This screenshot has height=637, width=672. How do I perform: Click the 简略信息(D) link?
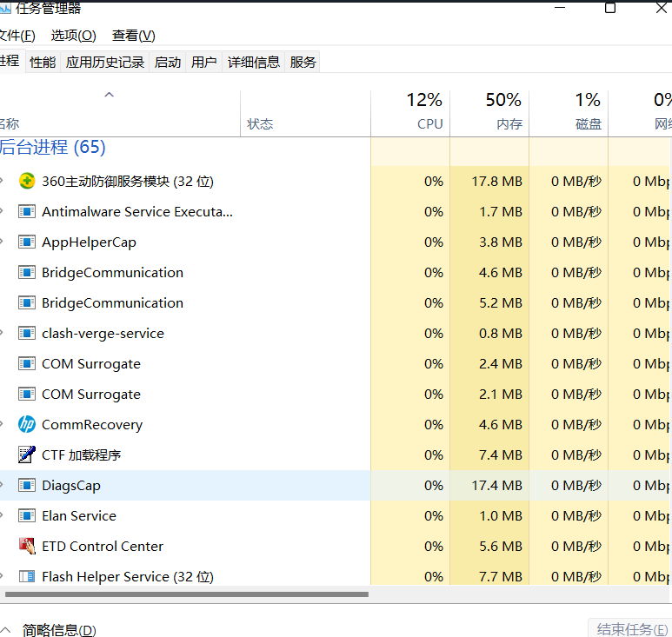pos(59,630)
